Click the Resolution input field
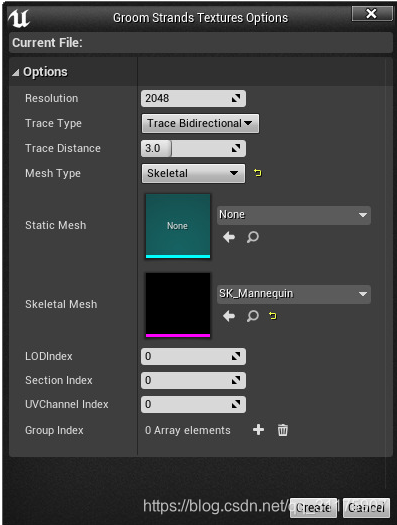 pos(193,98)
